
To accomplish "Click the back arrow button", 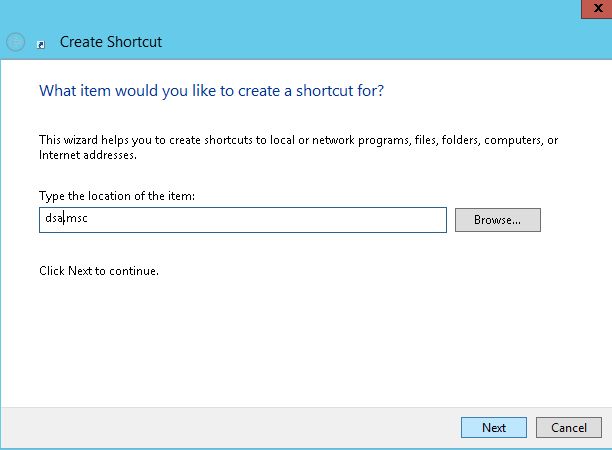I will tap(15, 43).
